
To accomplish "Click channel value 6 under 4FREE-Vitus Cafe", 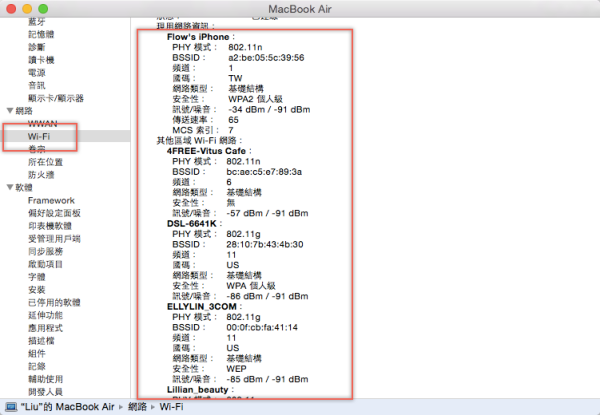I will point(229,182).
